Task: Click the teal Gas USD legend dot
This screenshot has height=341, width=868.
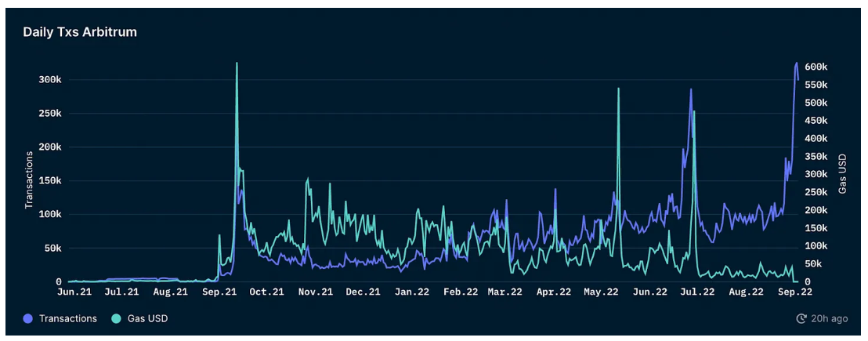Action: tap(117, 318)
